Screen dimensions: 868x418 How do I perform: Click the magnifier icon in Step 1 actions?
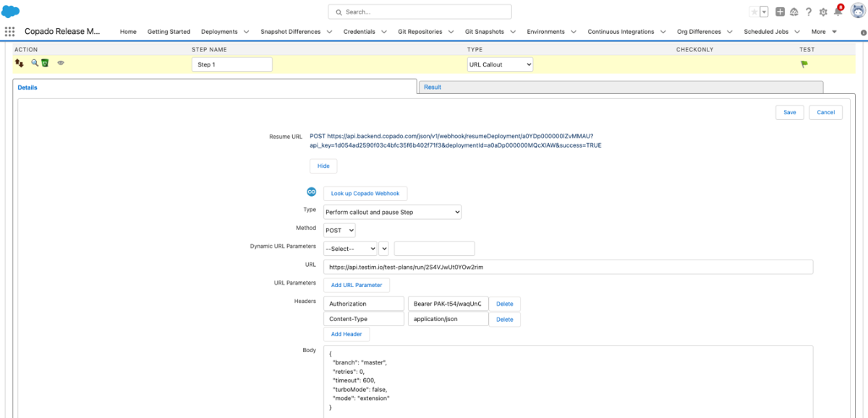pyautogui.click(x=34, y=64)
